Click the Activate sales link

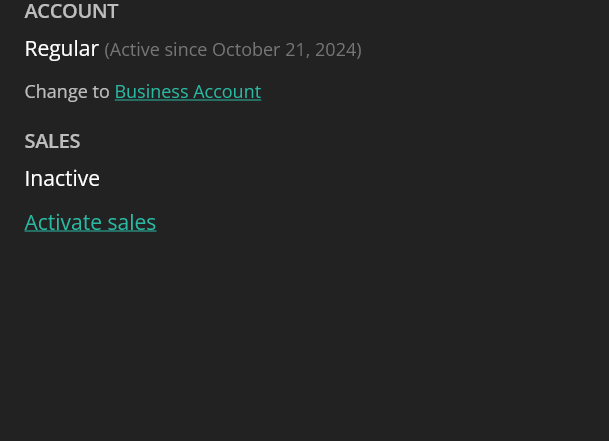pyautogui.click(x=90, y=222)
